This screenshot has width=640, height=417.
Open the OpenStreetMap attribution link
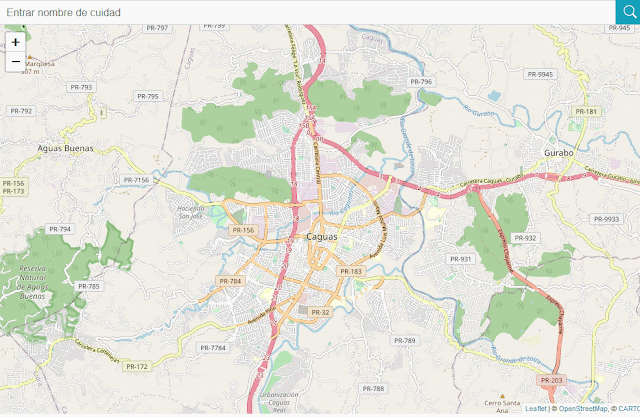(583, 408)
